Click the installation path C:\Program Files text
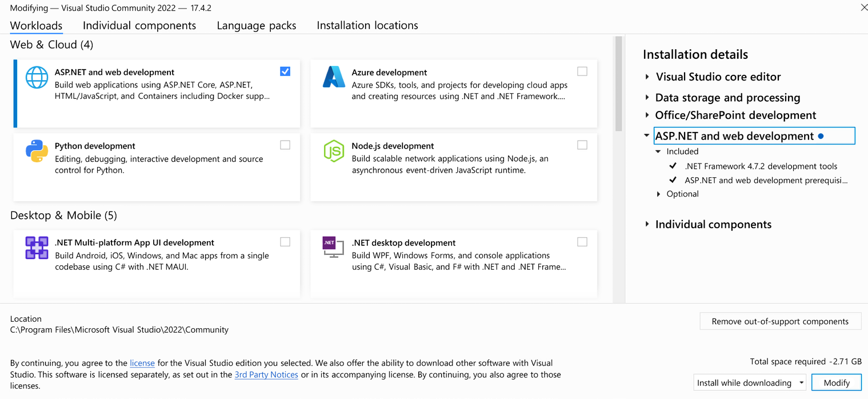Screen dimensions: 868x399 (119, 330)
